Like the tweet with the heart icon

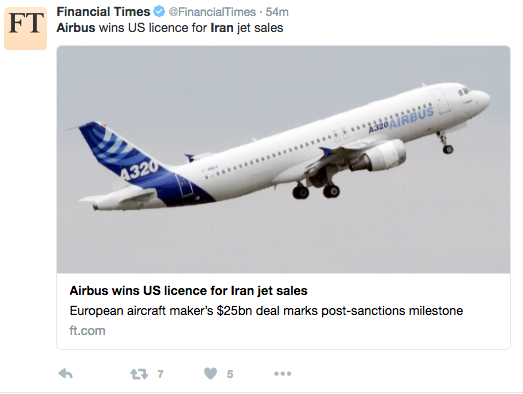[210, 373]
